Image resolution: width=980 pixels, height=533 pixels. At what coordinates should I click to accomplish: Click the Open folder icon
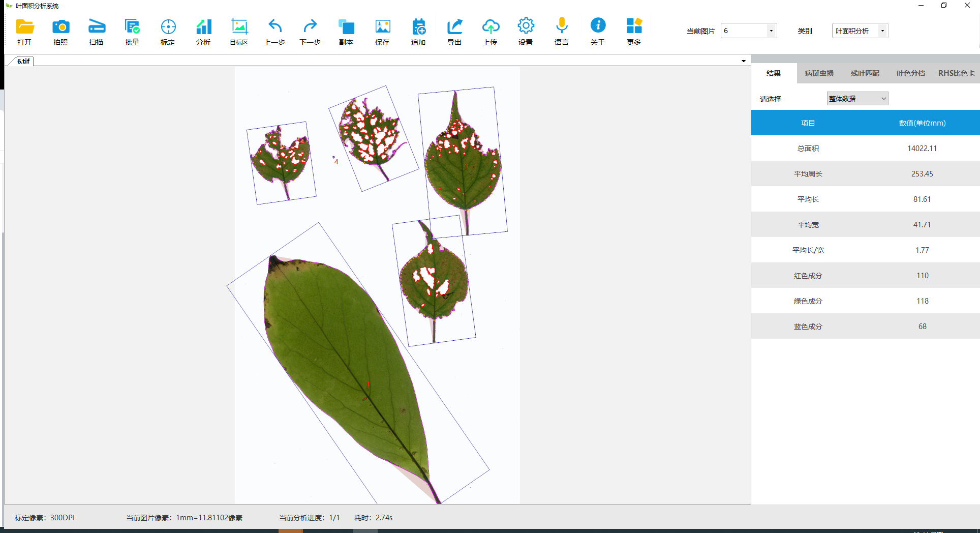[24, 27]
